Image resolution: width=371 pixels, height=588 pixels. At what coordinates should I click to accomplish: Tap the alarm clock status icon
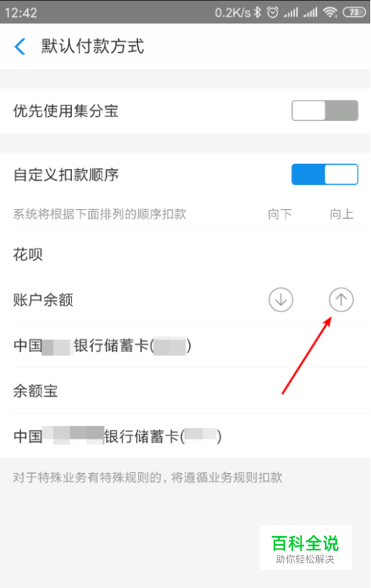(273, 13)
